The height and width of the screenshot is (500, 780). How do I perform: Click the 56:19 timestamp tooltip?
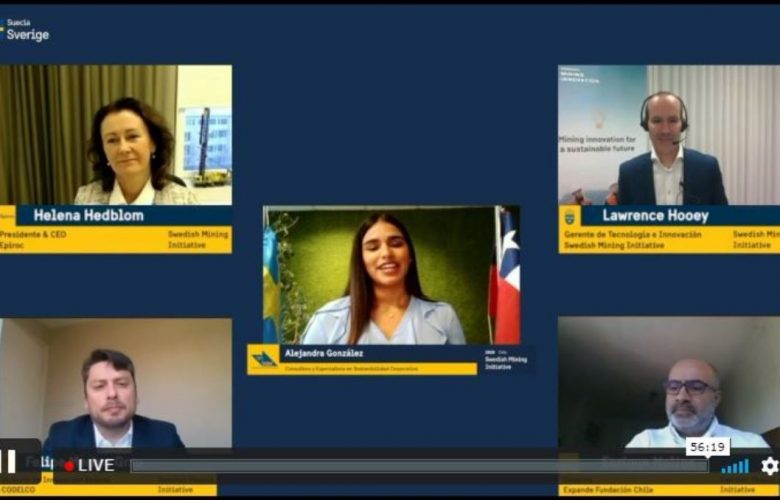(707, 447)
